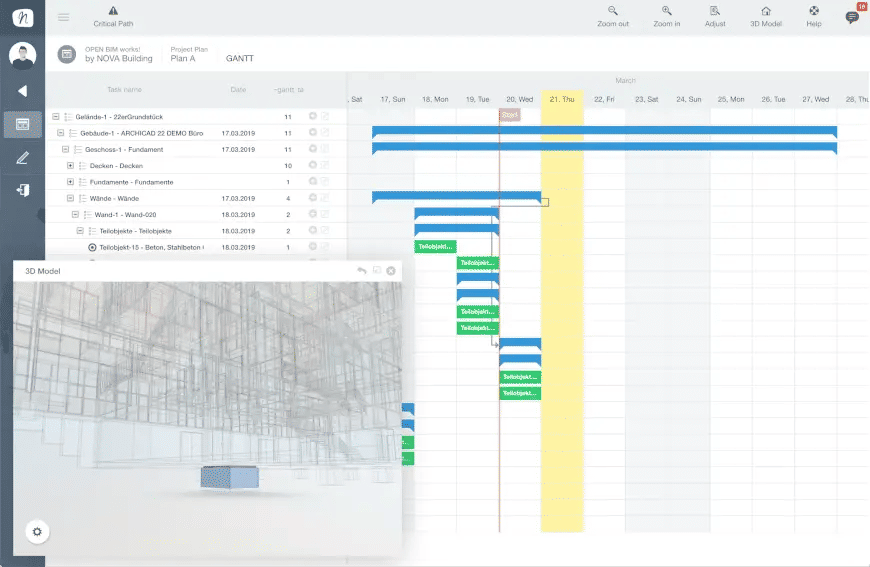Open the chat notifications icon

pyautogui.click(x=852, y=18)
